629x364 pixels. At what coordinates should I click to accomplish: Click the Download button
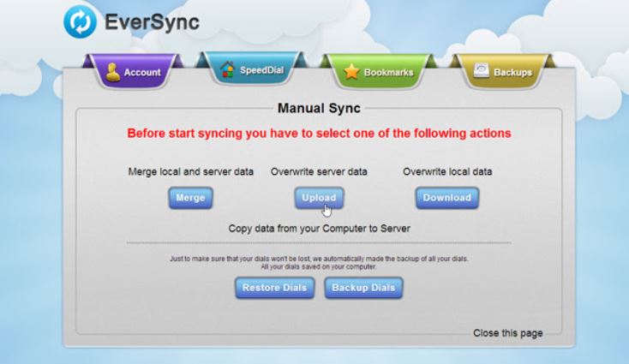tap(446, 198)
